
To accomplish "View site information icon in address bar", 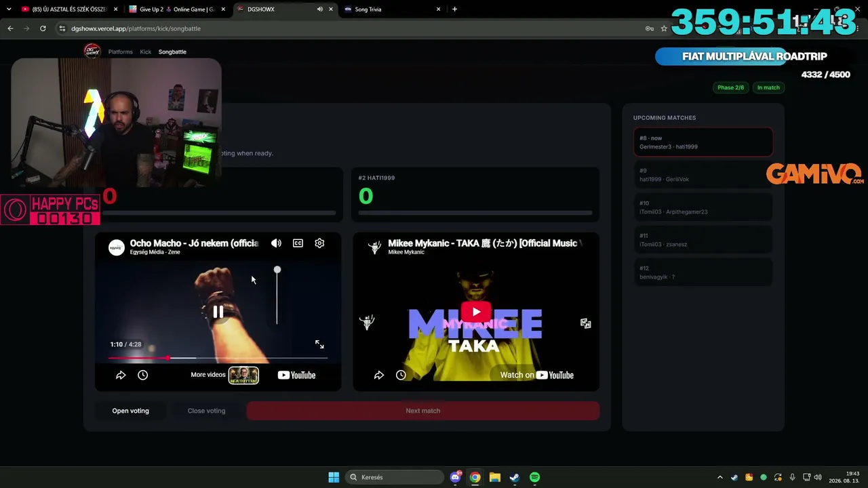I will point(62,28).
